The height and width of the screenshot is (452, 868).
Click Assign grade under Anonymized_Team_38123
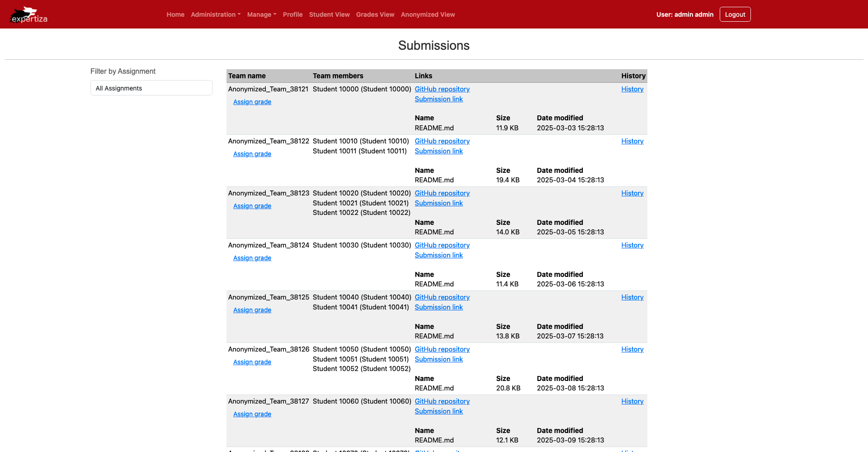point(252,206)
